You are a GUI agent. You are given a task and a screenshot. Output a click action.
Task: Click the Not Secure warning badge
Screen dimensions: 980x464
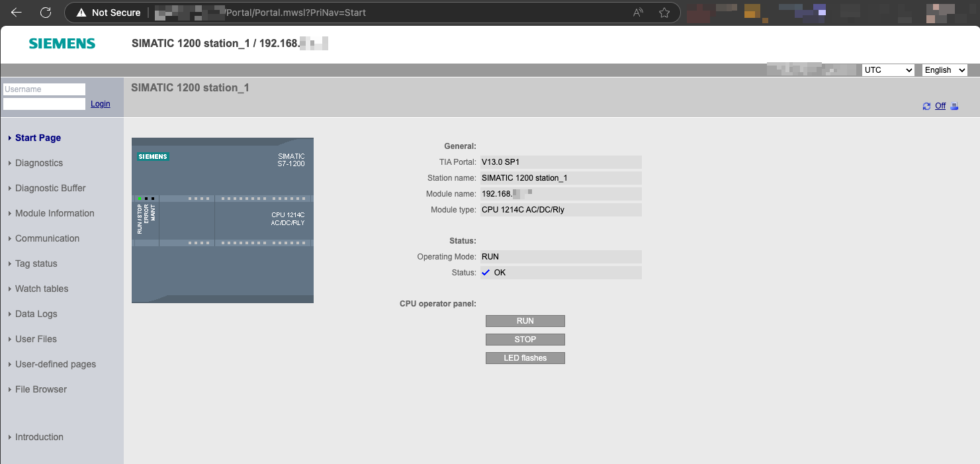108,13
